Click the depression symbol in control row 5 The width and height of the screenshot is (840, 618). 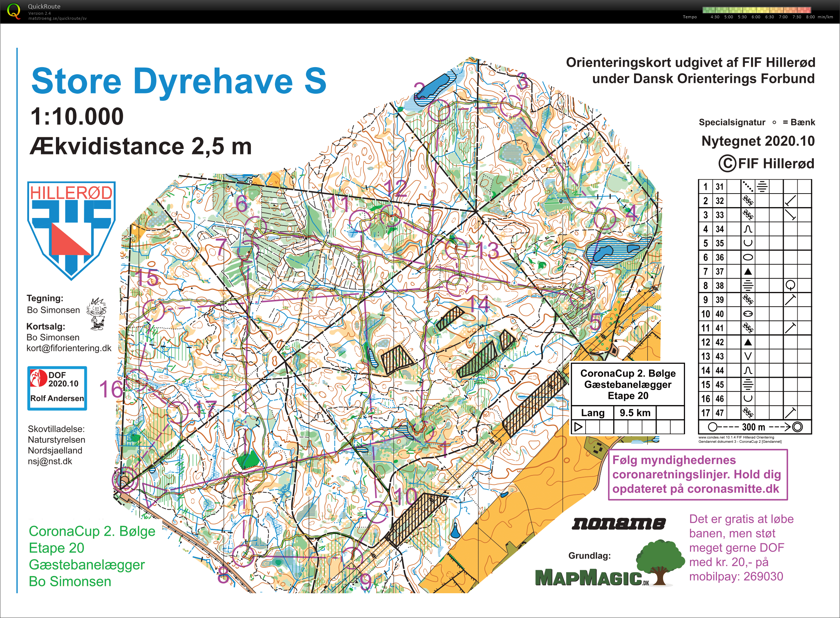point(748,243)
